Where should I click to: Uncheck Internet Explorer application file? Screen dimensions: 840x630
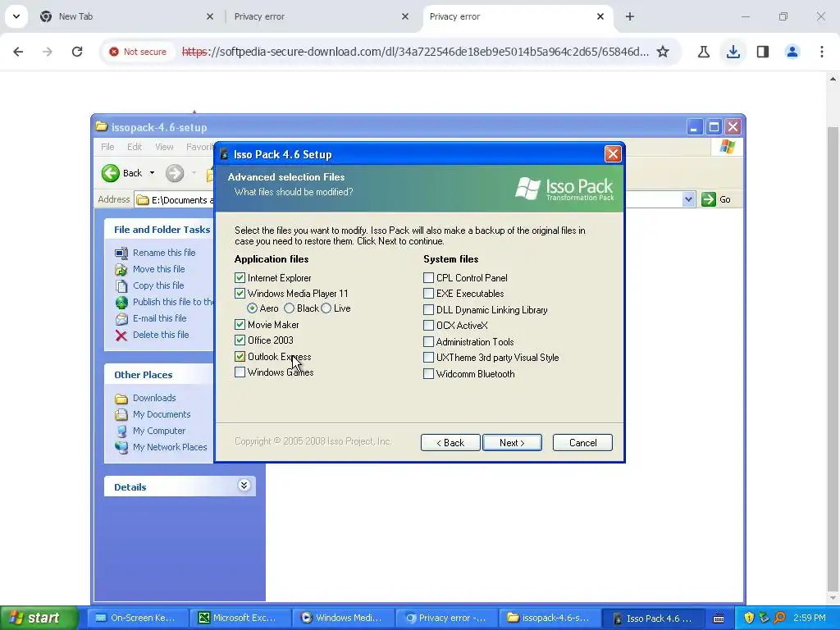240,278
